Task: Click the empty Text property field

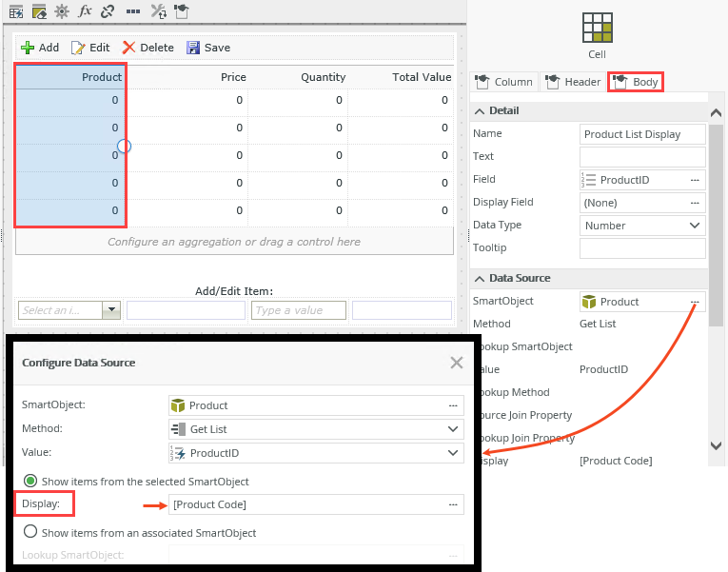Action: tap(642, 157)
